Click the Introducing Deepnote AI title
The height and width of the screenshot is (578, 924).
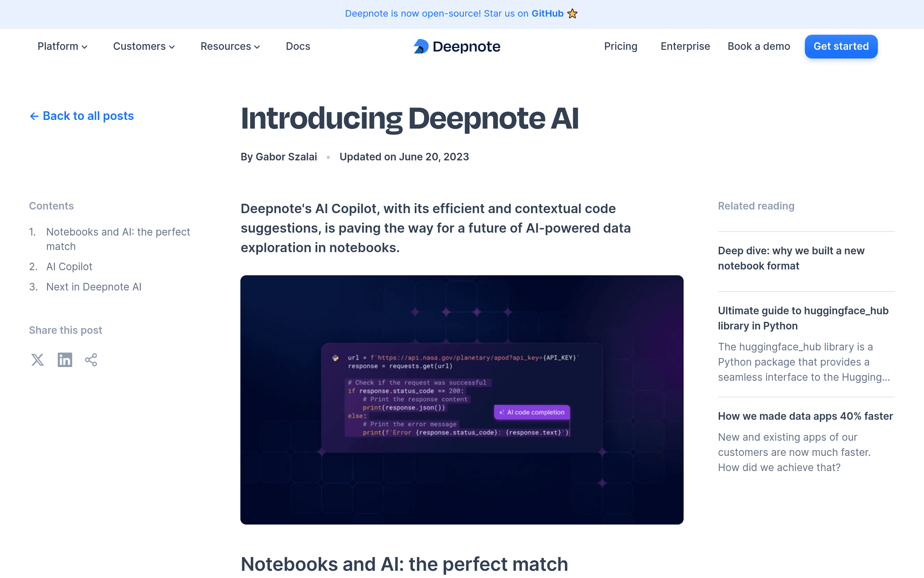click(x=410, y=118)
